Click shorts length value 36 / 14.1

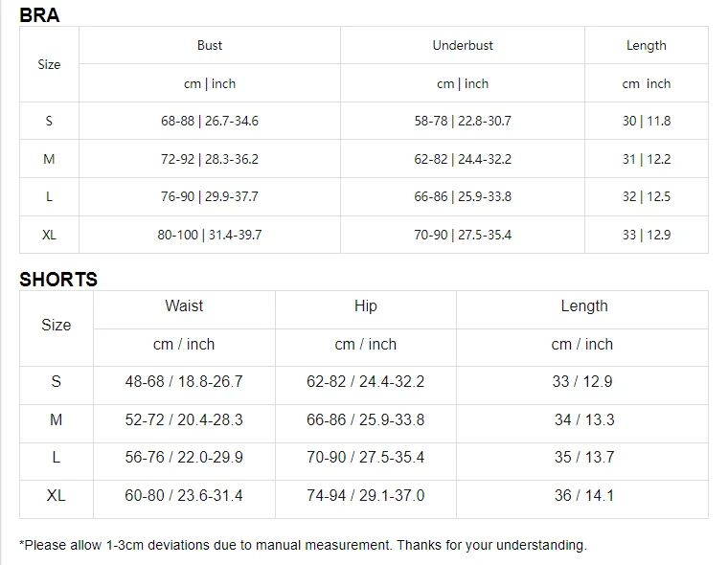(x=584, y=495)
